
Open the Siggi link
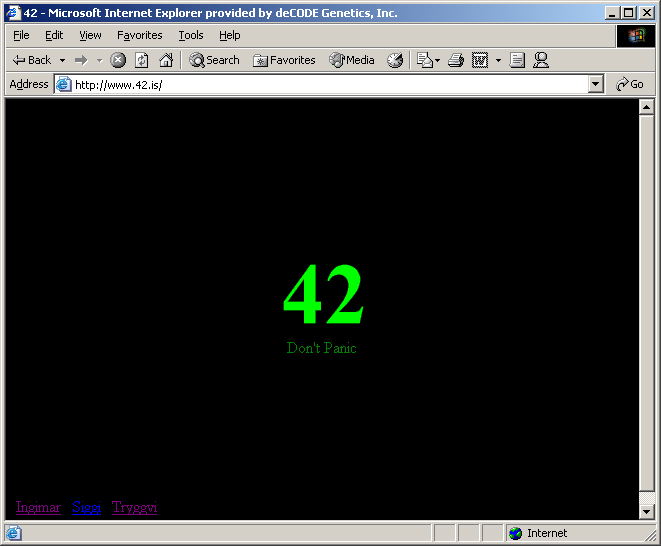pos(86,507)
